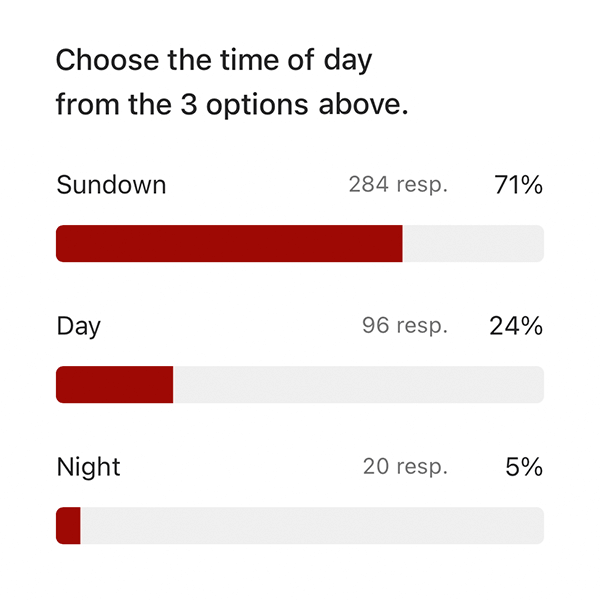Click the 24% result for Day

[x=516, y=326]
